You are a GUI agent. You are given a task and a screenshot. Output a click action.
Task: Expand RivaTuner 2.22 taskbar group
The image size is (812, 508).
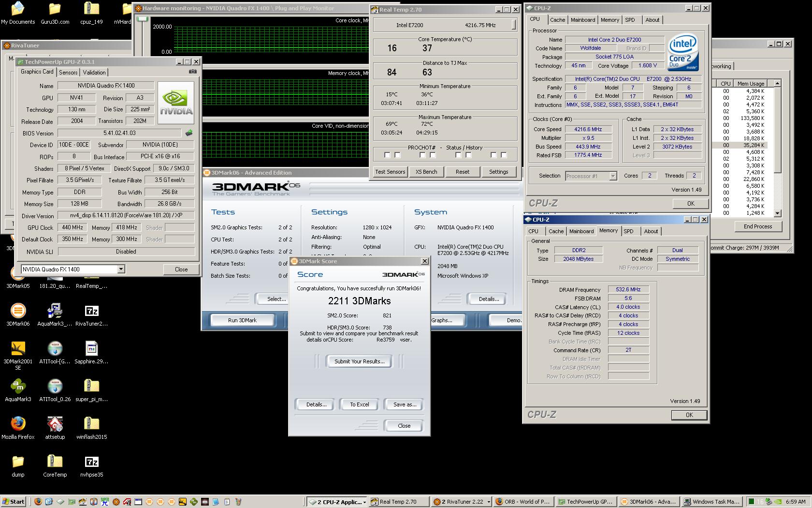[x=461, y=502]
